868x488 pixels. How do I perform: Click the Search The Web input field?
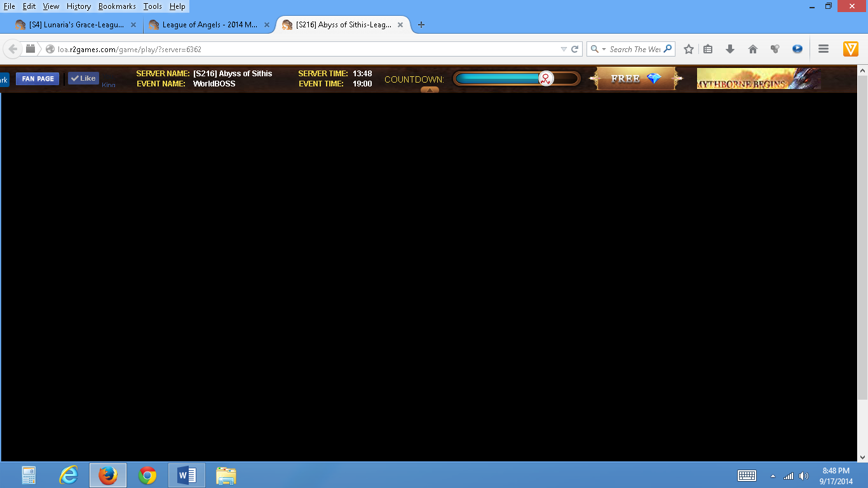pos(635,49)
